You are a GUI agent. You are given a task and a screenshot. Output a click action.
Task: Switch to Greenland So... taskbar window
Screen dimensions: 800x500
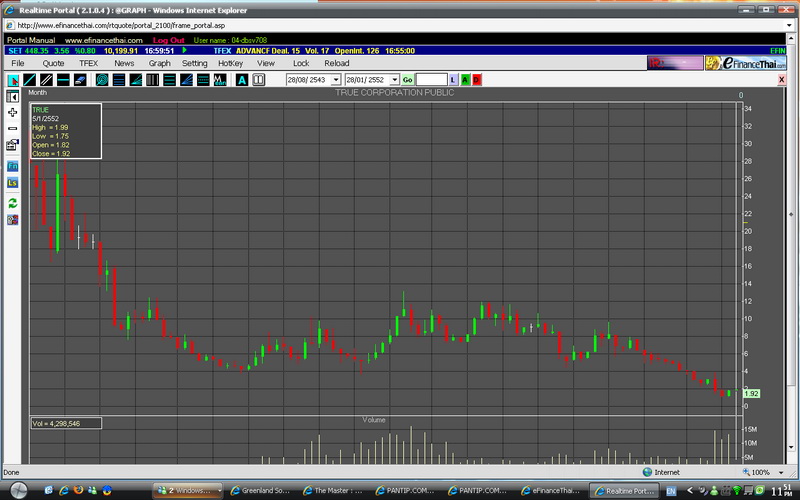(x=261, y=491)
